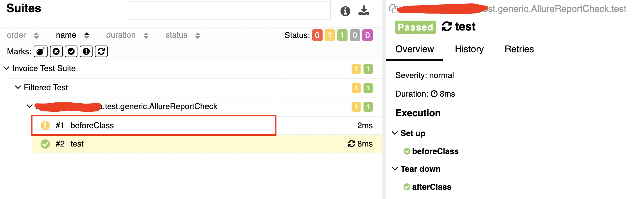This screenshot has width=644, height=199.
Task: Collapse the Set up section
Action: coord(395,133)
